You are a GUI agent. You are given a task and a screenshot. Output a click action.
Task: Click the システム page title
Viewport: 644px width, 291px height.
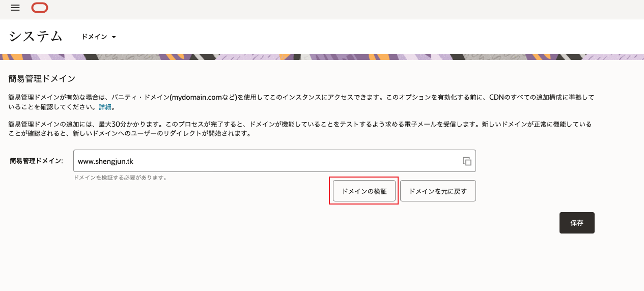point(36,37)
